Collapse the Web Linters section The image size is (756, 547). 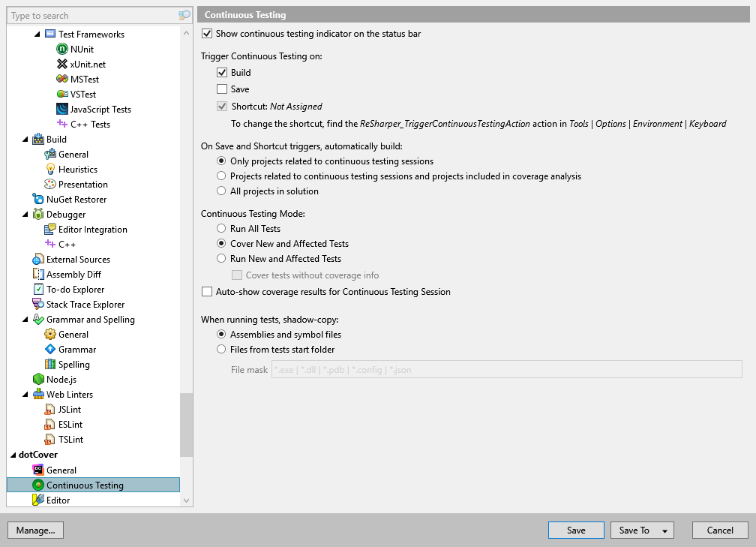26,395
